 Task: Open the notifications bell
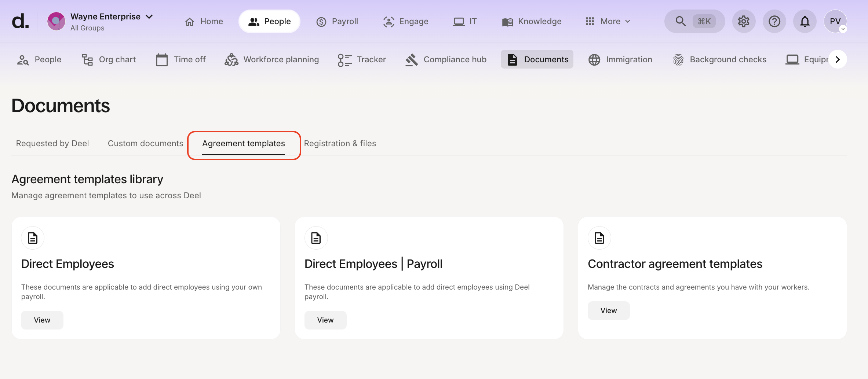tap(805, 21)
